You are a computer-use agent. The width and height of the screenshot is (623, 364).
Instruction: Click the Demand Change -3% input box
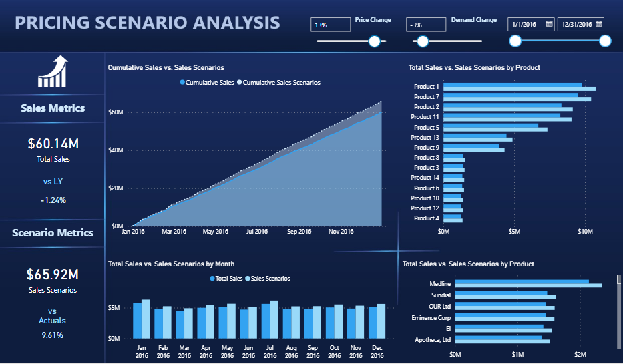tap(425, 25)
